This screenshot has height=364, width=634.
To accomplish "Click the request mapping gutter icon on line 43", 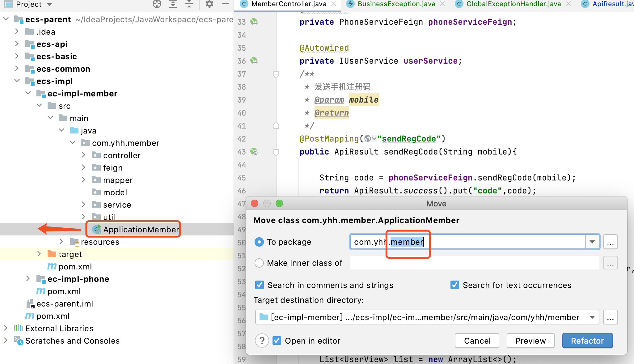I will (x=254, y=151).
